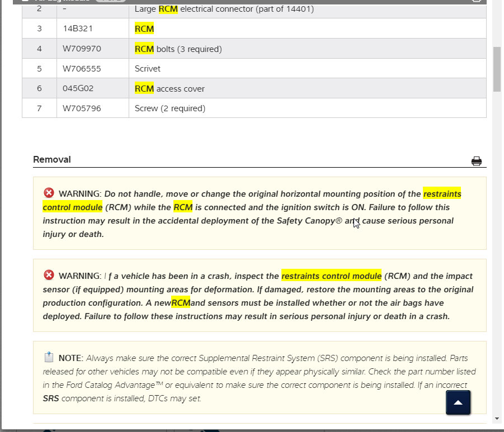The width and height of the screenshot is (504, 432).
Task: Click the 'Removal' section heading
Action: point(52,160)
